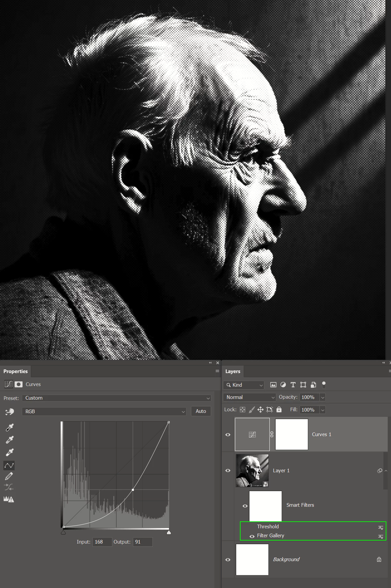Select the Curves 1 adjustment thumbnail

pyautogui.click(x=252, y=434)
